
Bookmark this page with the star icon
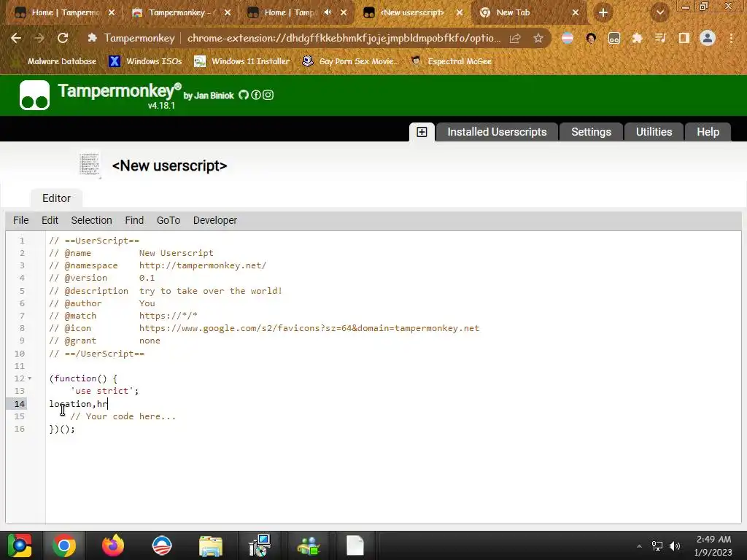click(538, 38)
